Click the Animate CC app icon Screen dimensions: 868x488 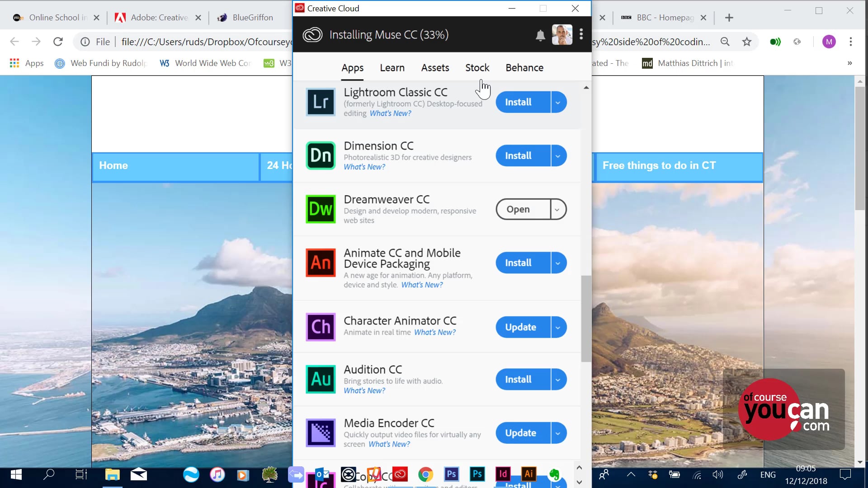click(321, 263)
